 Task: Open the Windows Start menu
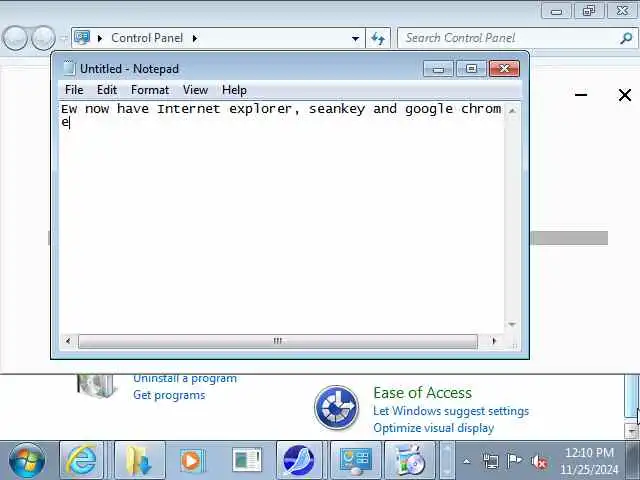tap(27, 460)
